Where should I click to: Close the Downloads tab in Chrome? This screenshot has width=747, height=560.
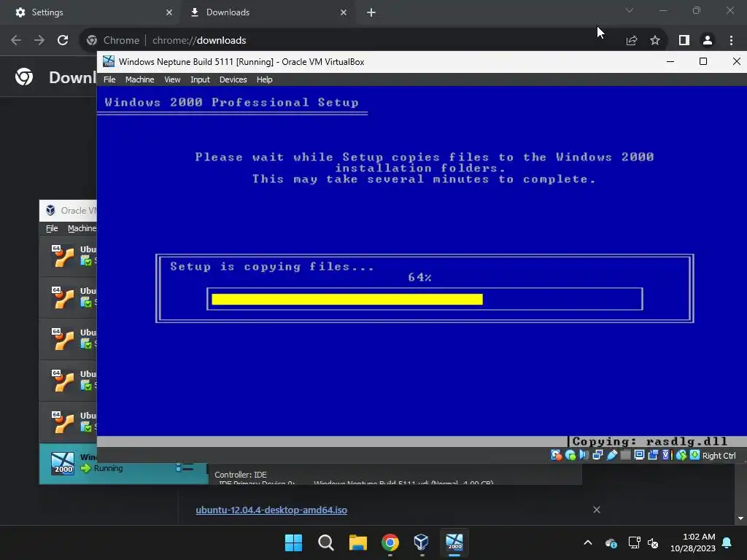(x=344, y=12)
